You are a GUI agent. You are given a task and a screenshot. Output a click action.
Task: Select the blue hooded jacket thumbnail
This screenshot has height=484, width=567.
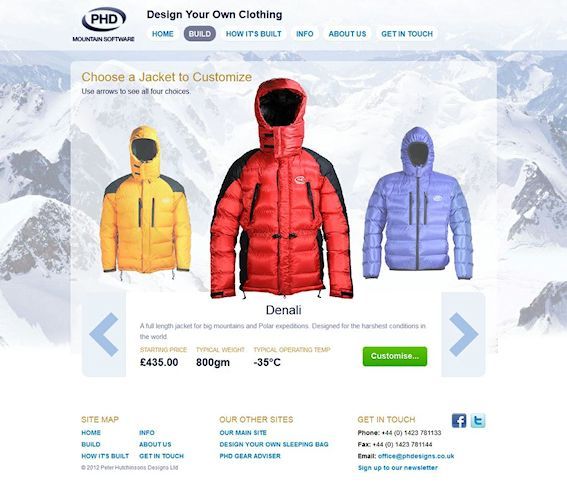418,203
